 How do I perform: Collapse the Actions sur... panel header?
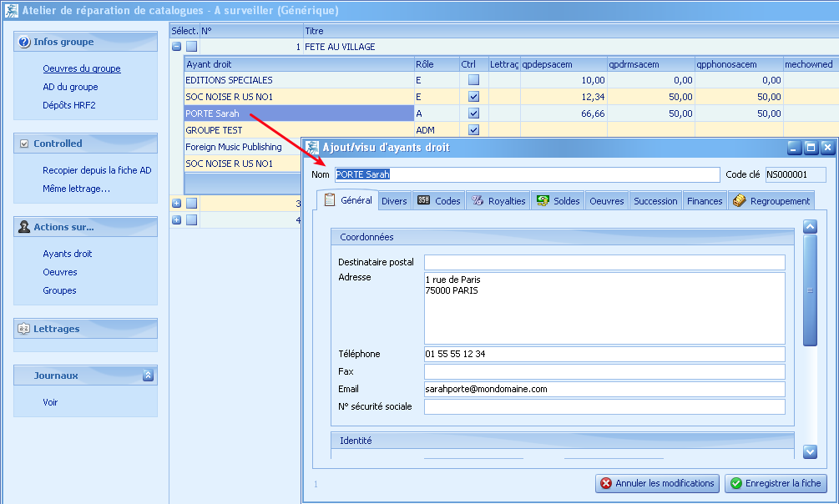[86, 227]
